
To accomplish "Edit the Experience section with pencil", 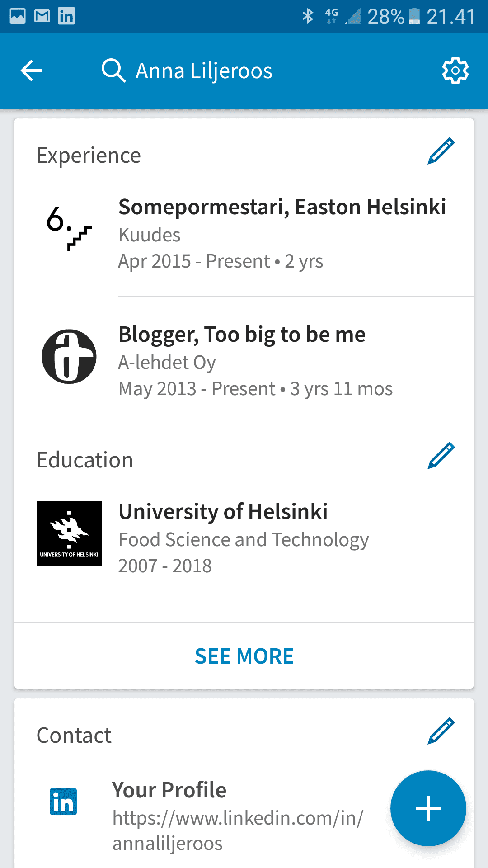I will [441, 151].
